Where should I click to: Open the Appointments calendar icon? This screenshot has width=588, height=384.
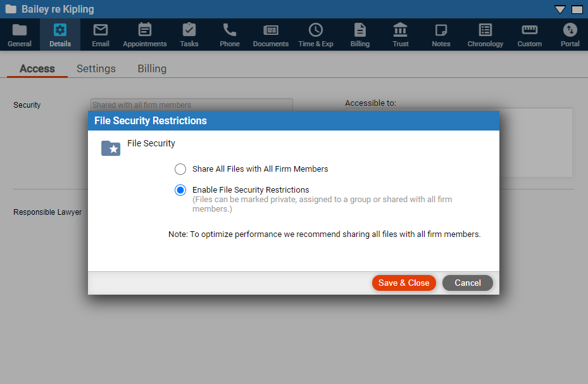click(x=145, y=30)
